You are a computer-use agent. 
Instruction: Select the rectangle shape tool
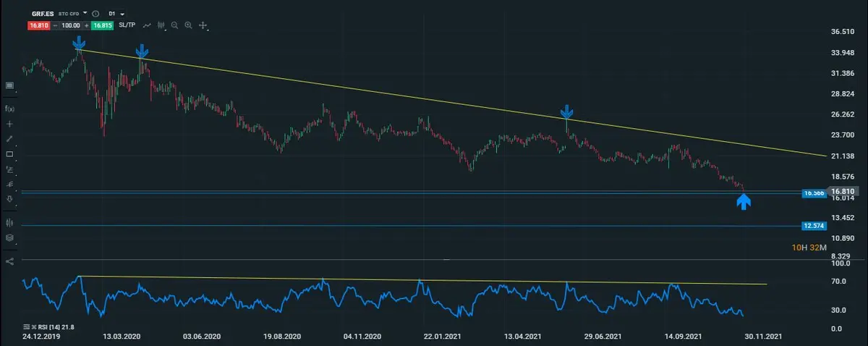10,154
